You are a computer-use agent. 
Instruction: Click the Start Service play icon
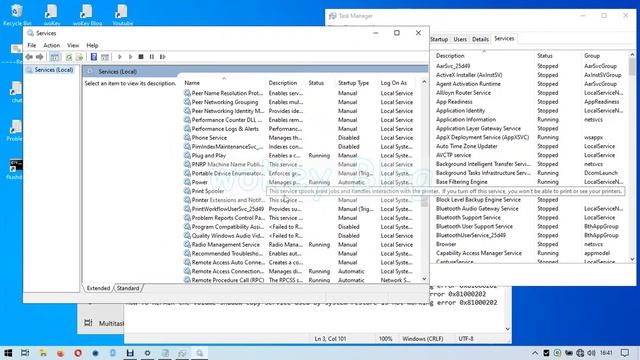[x=120, y=57]
